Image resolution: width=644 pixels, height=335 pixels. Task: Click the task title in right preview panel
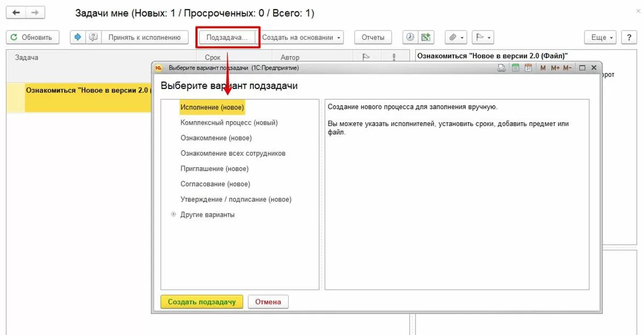coord(493,55)
